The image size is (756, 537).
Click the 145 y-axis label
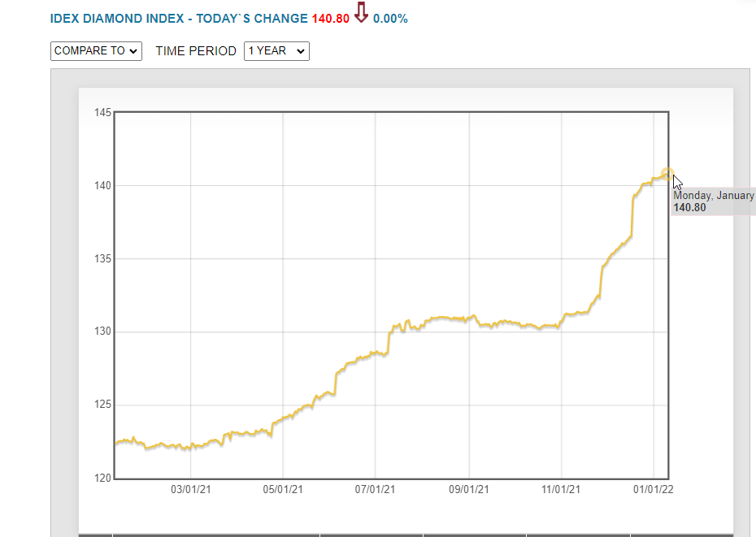click(x=102, y=113)
